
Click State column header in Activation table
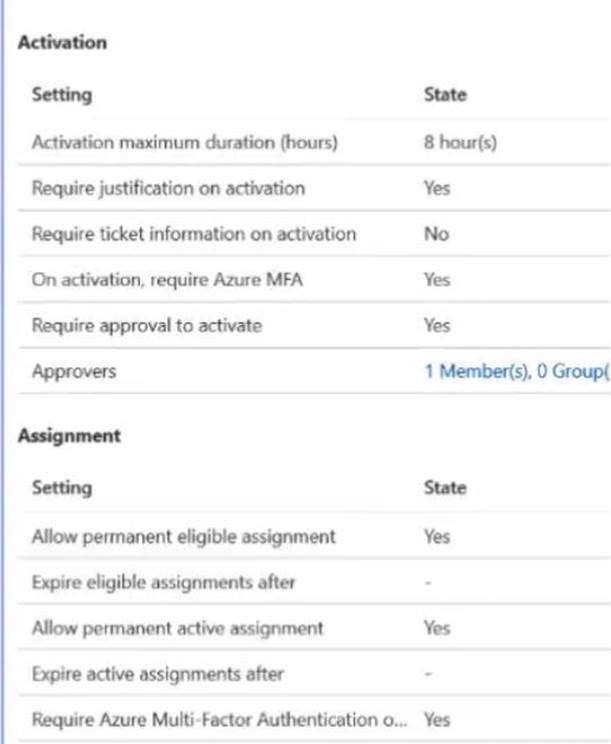tap(445, 95)
